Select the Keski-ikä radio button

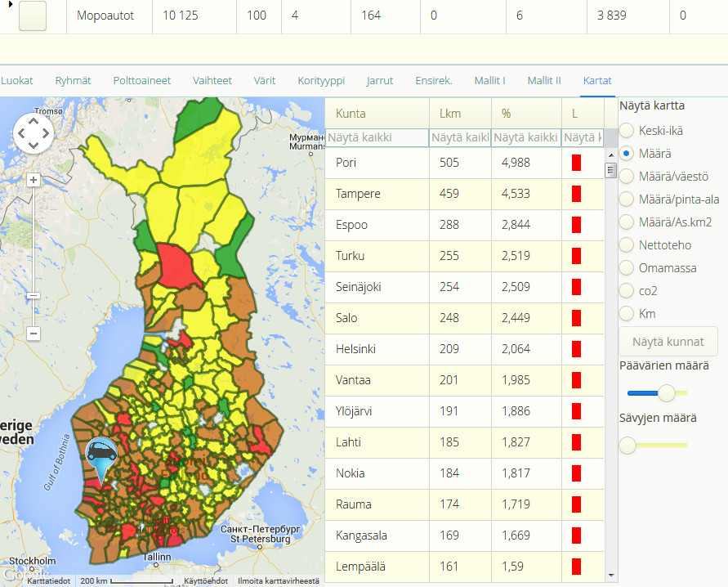627,131
